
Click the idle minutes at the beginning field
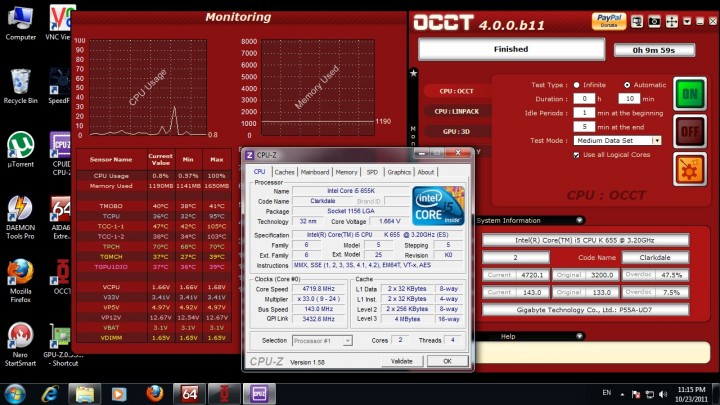pyautogui.click(x=585, y=113)
